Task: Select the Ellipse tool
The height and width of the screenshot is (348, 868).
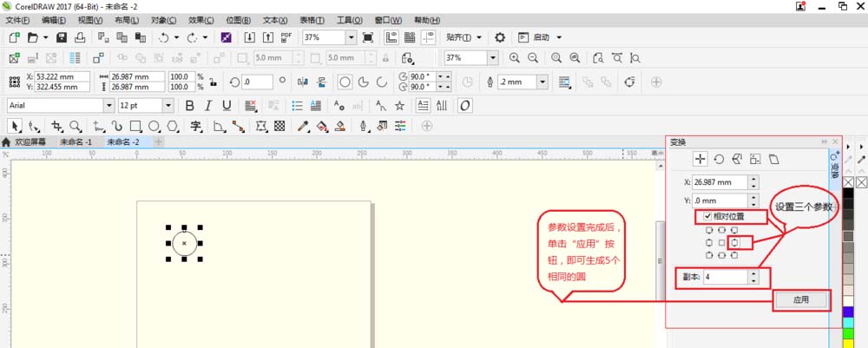Action: pyautogui.click(x=154, y=126)
